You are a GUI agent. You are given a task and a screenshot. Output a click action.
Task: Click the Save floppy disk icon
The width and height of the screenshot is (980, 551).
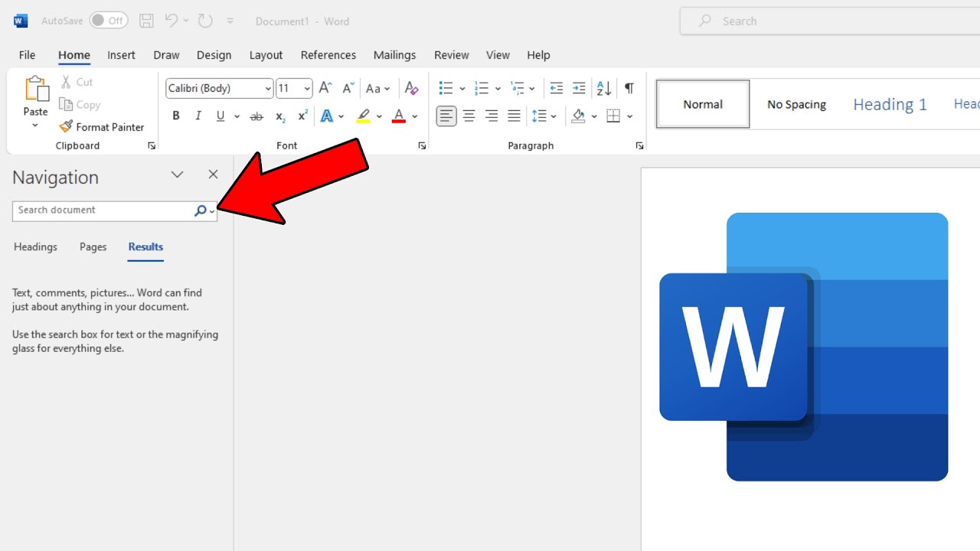pyautogui.click(x=146, y=21)
